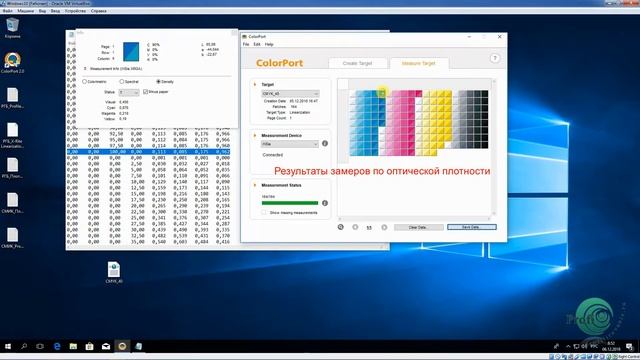The image size is (640, 360).
Task: Toggle Show missing measurements checkbox
Action: point(264,213)
